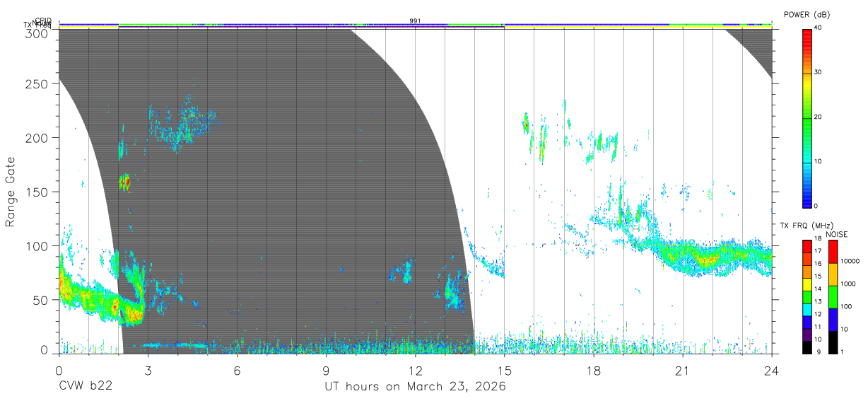Screen dimensions: 868x401
Task: Click the "18" UT hour tick label on the time axis
Action: (593, 370)
